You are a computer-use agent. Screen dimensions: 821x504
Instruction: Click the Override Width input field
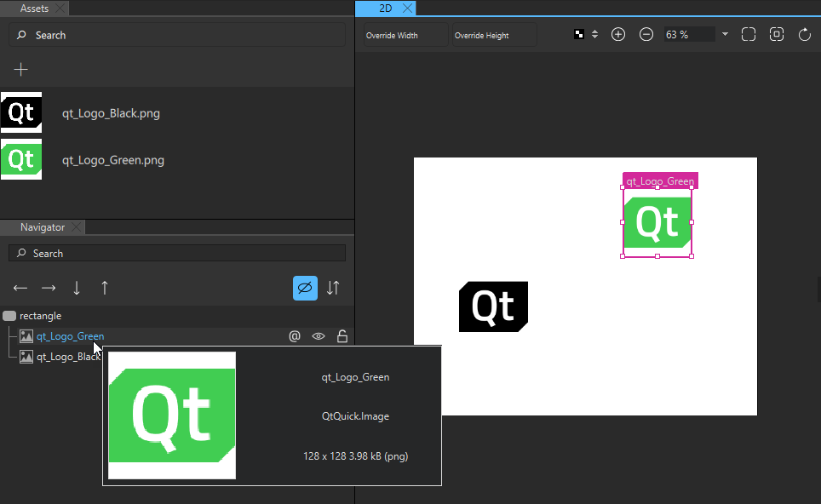coord(399,35)
